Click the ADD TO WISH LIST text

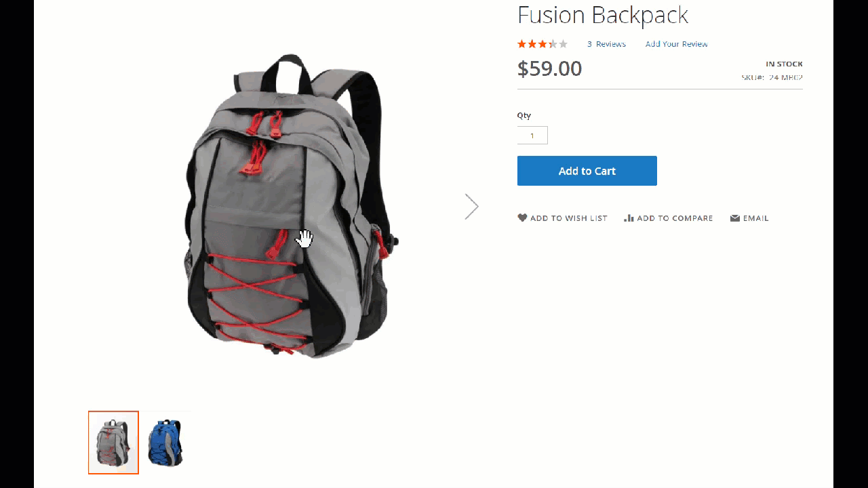[569, 218]
